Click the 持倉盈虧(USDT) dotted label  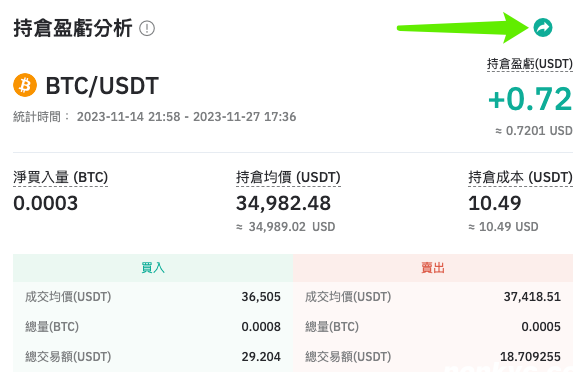click(x=530, y=64)
